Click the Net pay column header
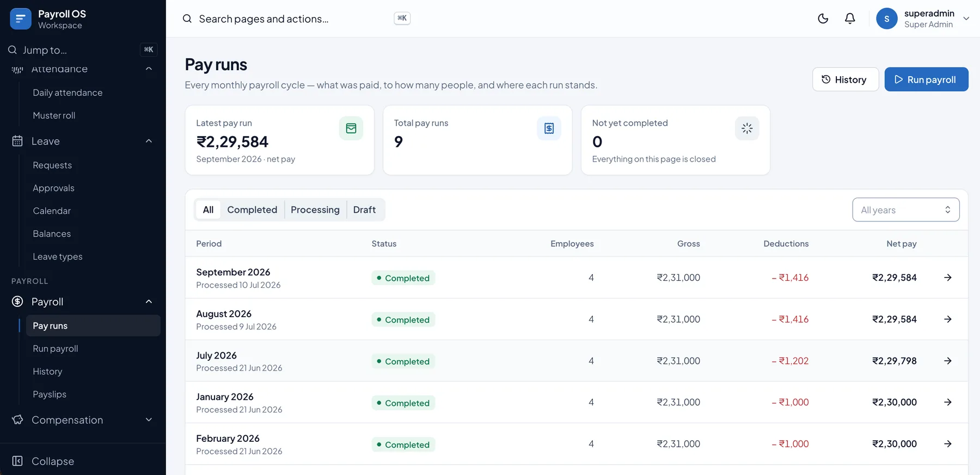This screenshot has height=475, width=980. [901, 244]
